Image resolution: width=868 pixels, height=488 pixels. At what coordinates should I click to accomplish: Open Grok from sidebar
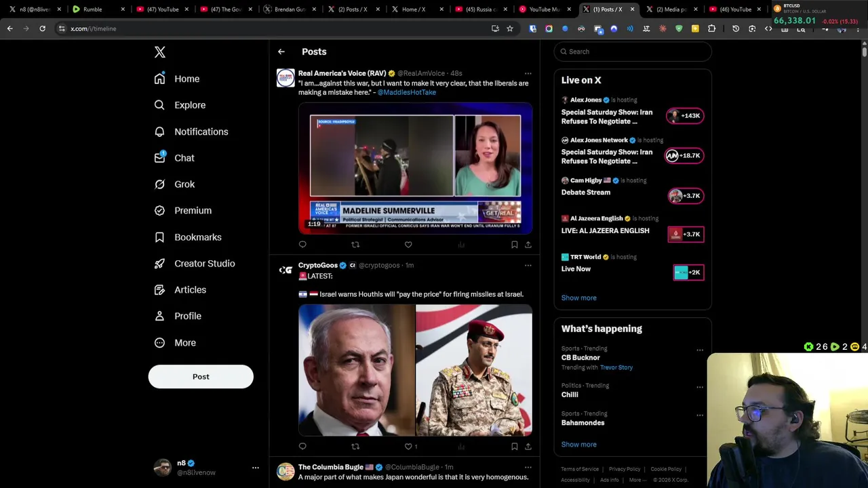[174, 184]
